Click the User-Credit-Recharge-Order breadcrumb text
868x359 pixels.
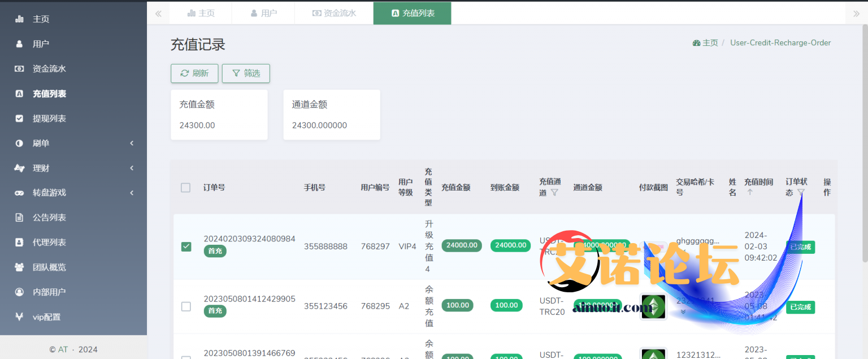[x=780, y=42]
